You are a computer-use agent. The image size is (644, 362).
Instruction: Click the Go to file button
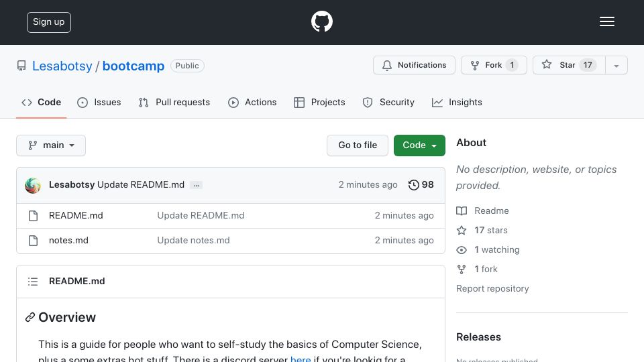coord(358,145)
